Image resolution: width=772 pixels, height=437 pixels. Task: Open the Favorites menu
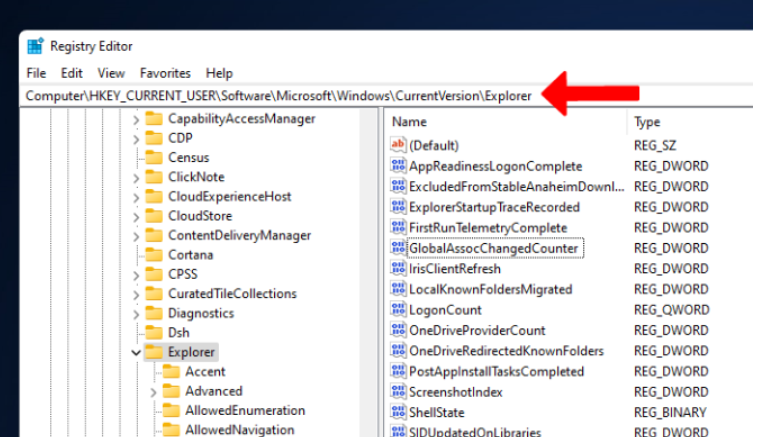[165, 73]
